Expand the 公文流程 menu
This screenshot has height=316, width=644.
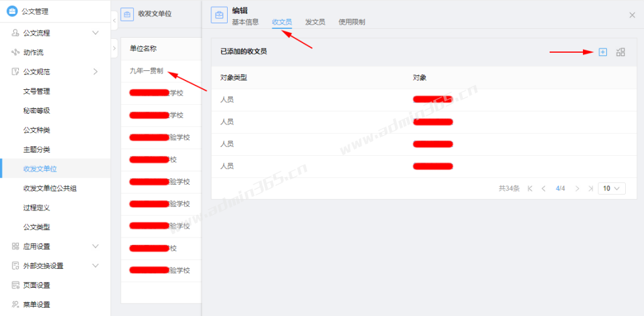click(x=95, y=33)
